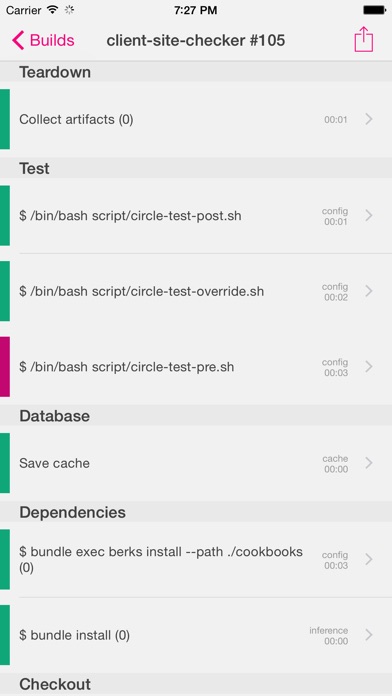
Task: Open Save cache step chevron
Action: pyautogui.click(x=369, y=463)
